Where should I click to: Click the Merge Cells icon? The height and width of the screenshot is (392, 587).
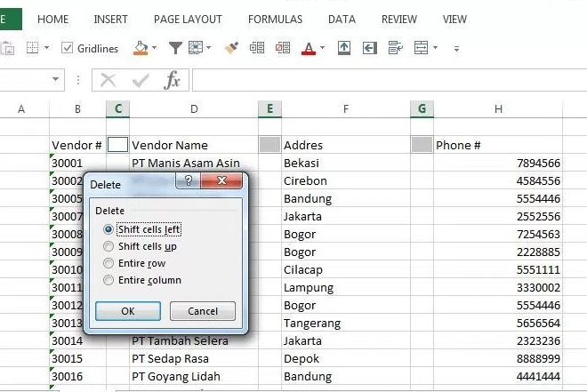(x=422, y=48)
